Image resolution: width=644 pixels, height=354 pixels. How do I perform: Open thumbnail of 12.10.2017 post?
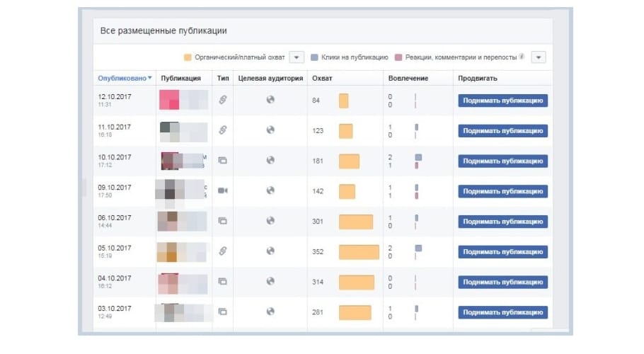169,100
